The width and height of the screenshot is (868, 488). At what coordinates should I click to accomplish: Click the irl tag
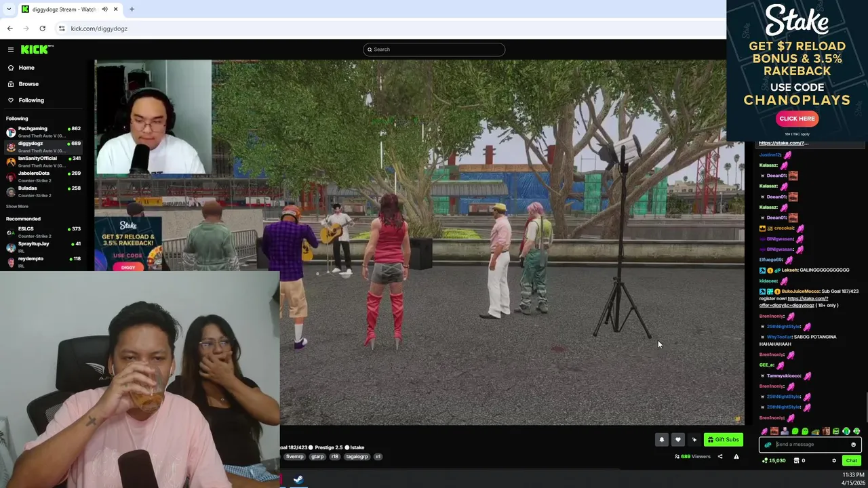[x=378, y=457]
